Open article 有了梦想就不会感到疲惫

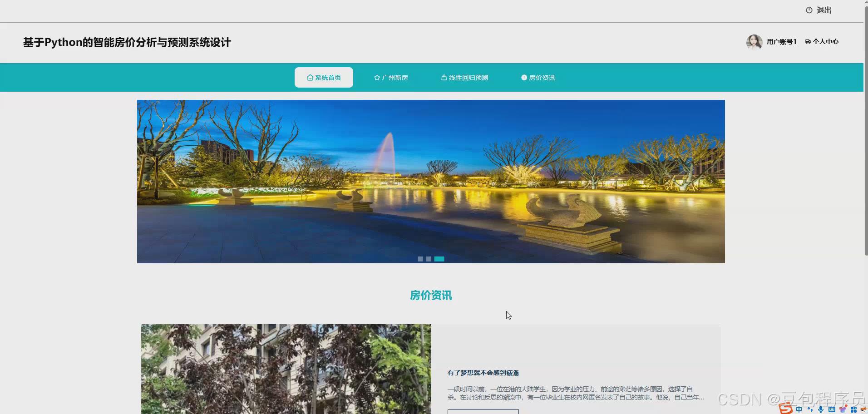(483, 373)
